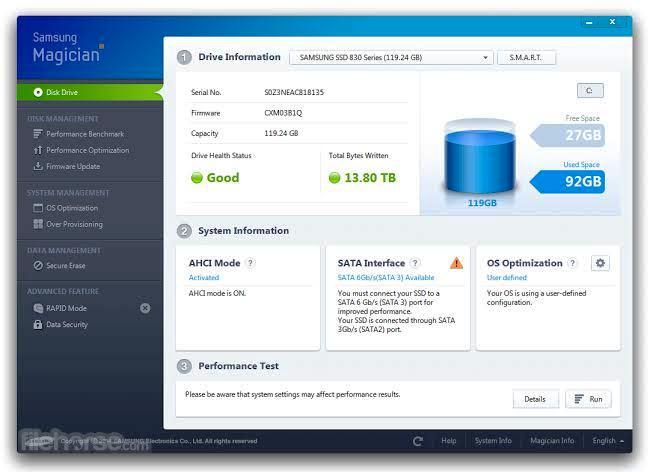650x472 pixels.
Task: Close the Magician window
Action: pos(612,22)
